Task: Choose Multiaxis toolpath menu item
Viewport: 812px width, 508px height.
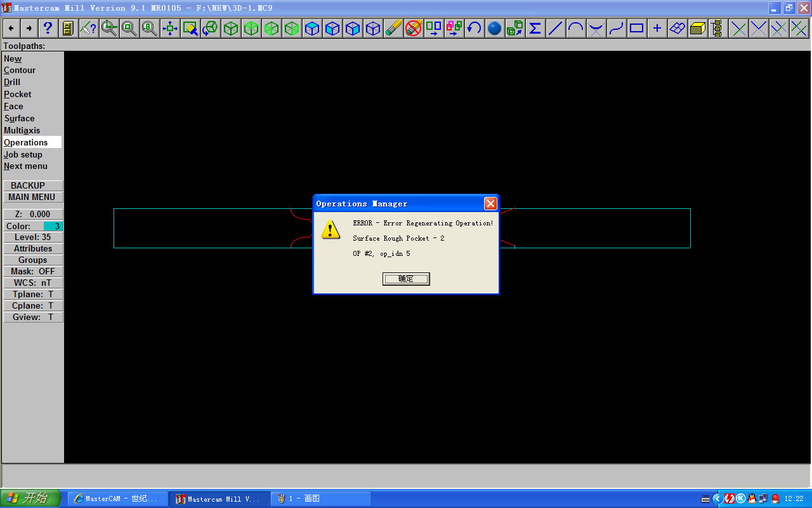Action: (22, 130)
